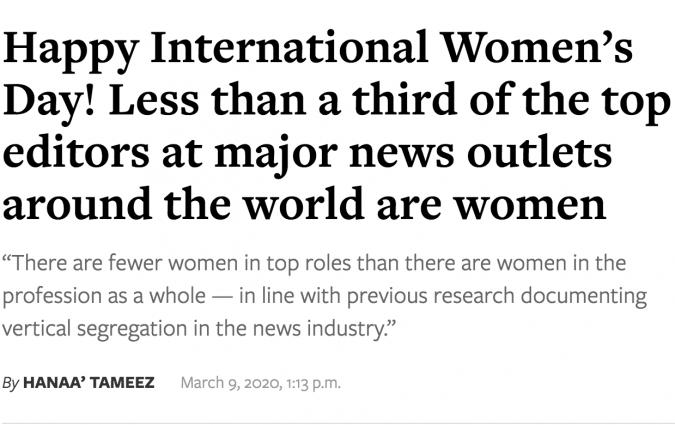The image size is (675, 425).
Task: Click the article headline's first line
Action: [318, 50]
